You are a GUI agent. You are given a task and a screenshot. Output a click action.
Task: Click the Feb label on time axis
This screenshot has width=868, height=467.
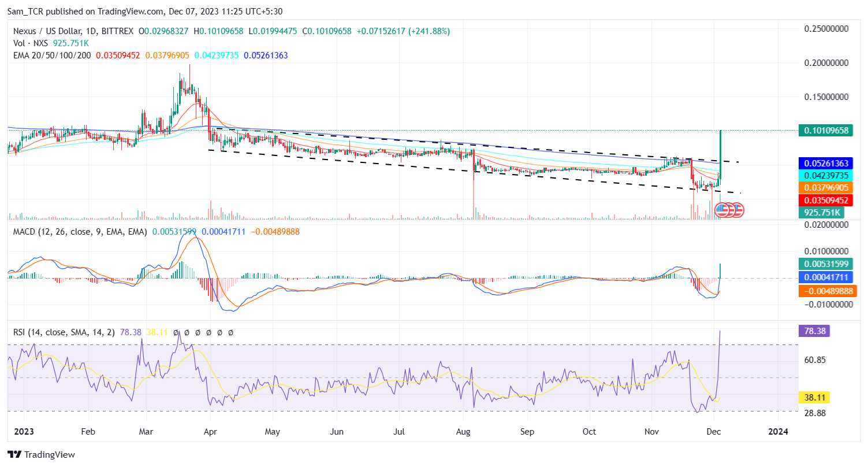[x=88, y=431]
